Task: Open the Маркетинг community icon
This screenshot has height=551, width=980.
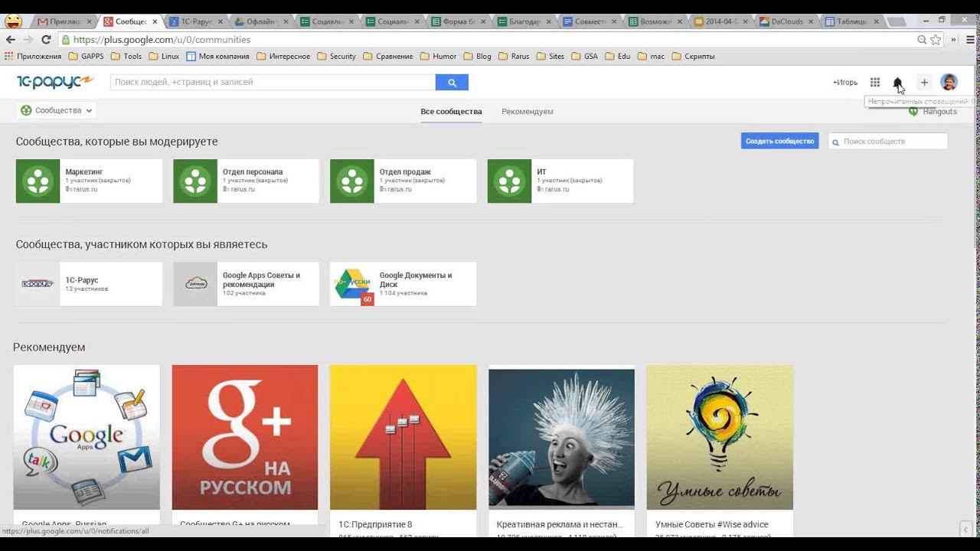Action: pos(38,181)
